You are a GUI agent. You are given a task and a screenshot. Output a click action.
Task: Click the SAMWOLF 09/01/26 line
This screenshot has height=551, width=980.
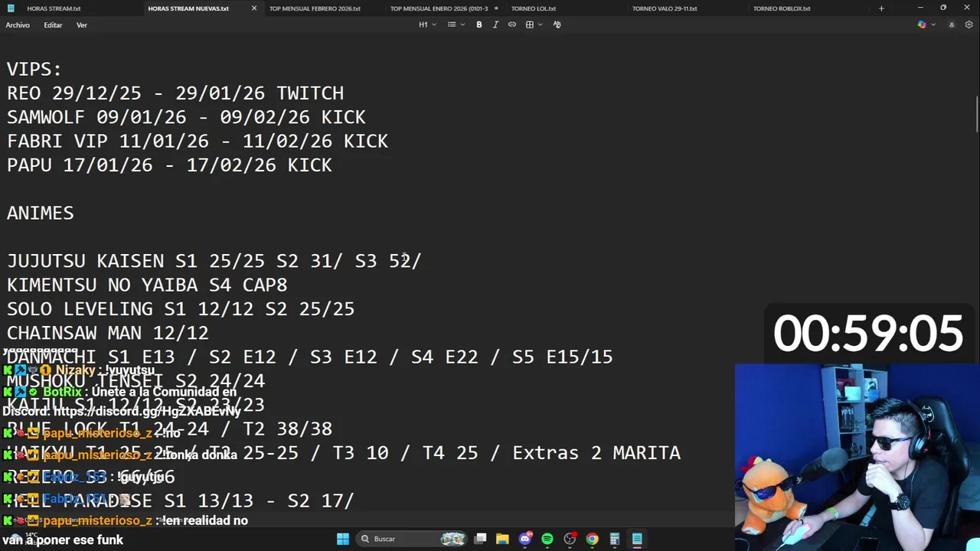coord(186,117)
